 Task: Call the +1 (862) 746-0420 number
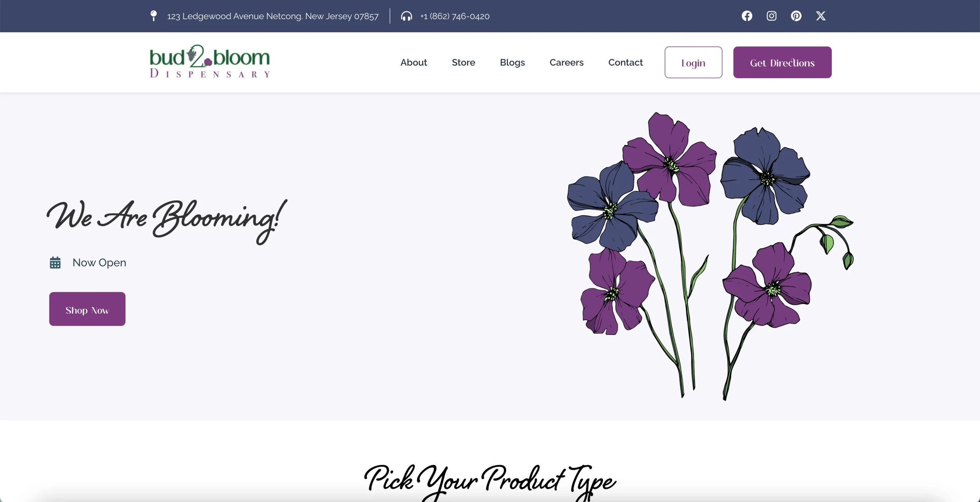454,16
